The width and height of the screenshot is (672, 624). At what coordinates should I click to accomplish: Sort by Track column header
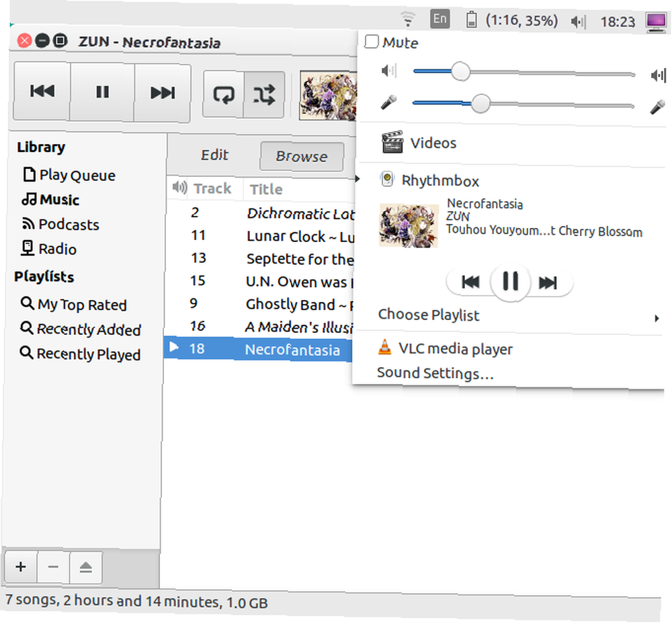pyautogui.click(x=212, y=188)
